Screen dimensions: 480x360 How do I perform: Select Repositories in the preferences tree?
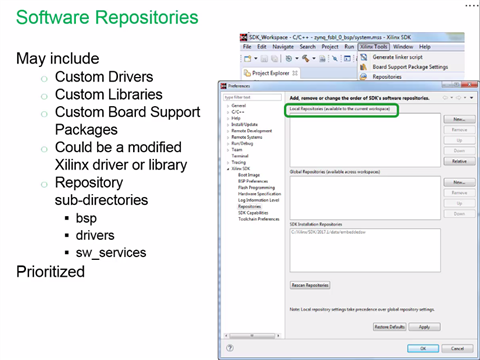point(249,207)
